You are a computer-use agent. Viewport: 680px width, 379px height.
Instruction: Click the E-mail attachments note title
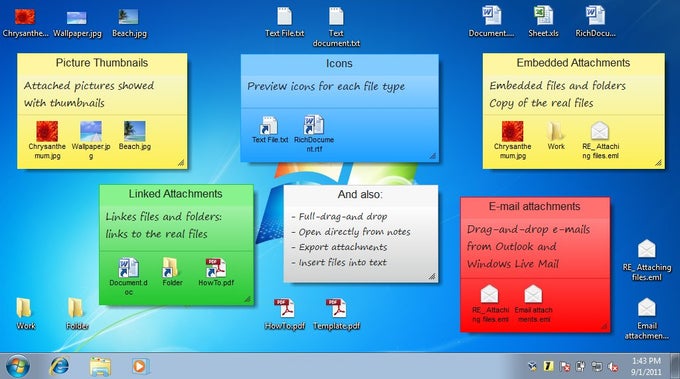(534, 206)
